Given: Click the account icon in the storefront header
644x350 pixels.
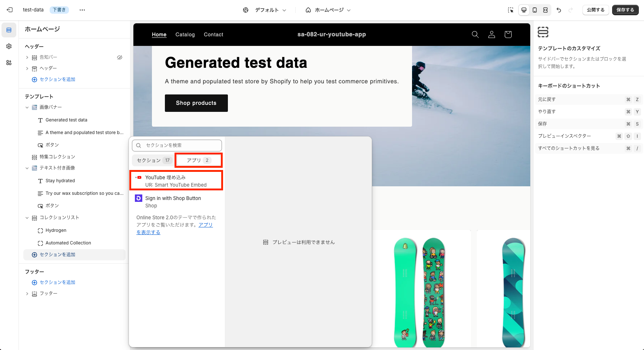Looking at the screenshot, I should 492,34.
